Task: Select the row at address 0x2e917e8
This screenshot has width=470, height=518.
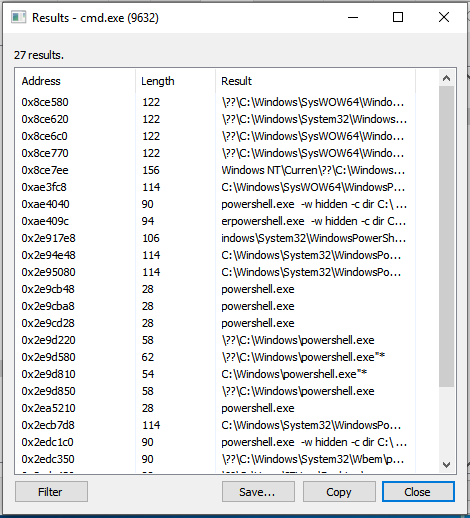Action: tap(215, 238)
